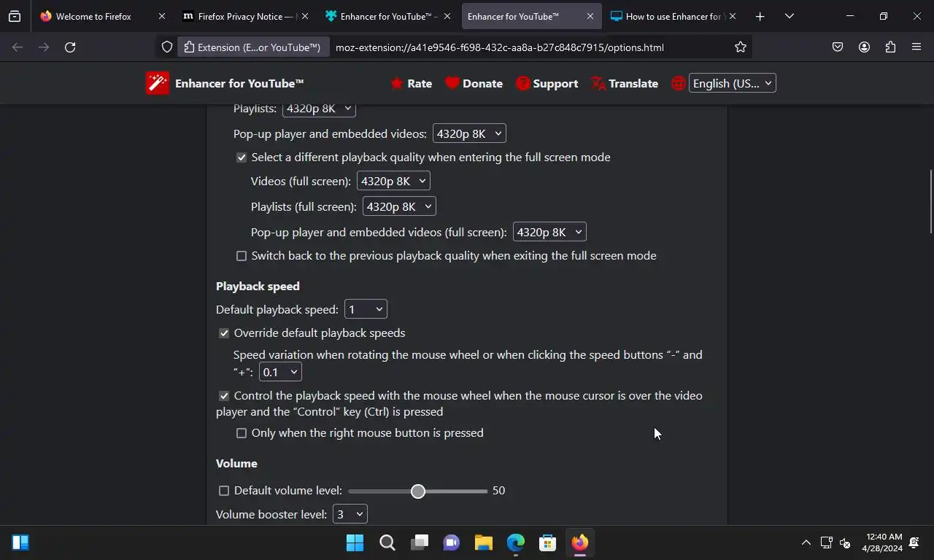Open the Firefox application menu
The height and width of the screenshot is (560, 934).
916,47
